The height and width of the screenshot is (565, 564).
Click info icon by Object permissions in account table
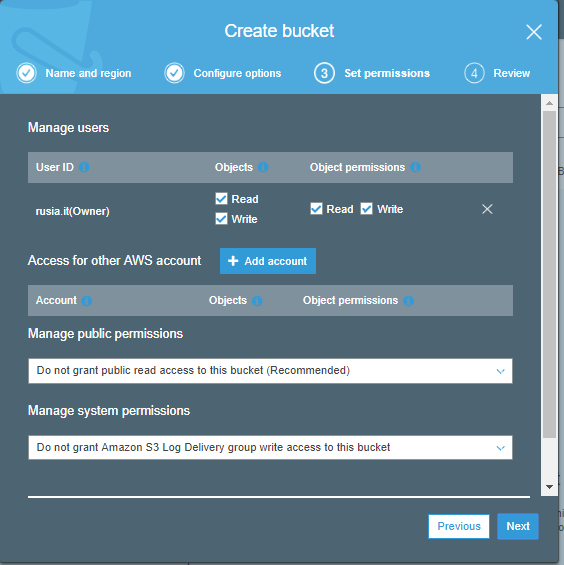pyautogui.click(x=408, y=301)
